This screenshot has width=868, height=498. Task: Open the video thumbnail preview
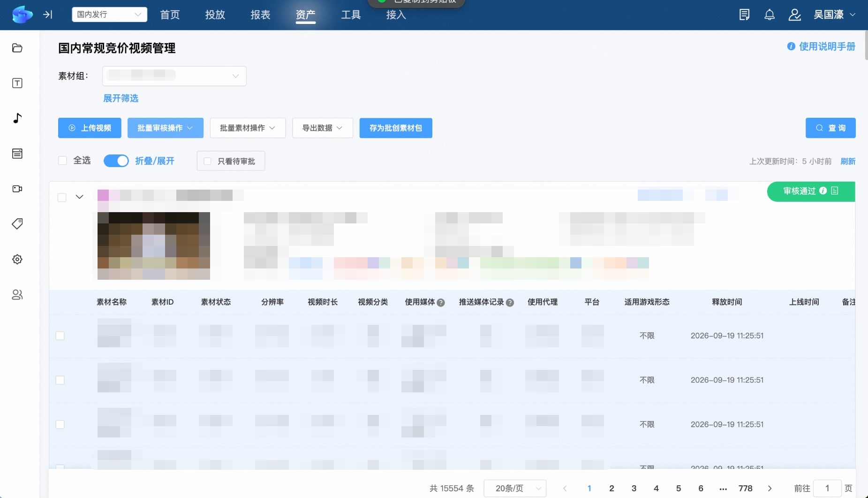154,245
